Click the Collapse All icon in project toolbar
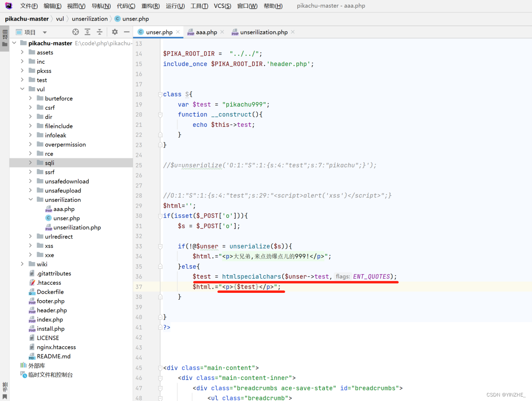Image resolution: width=532 pixels, height=401 pixels. coord(100,32)
